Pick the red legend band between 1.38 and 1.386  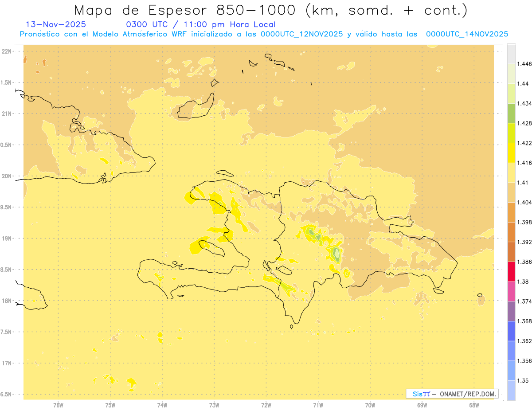click(511, 271)
